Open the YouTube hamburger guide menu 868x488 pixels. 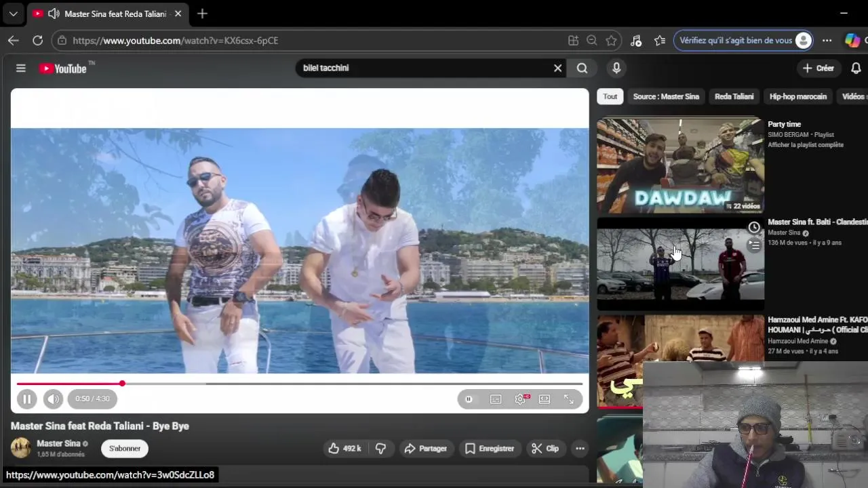coord(21,68)
